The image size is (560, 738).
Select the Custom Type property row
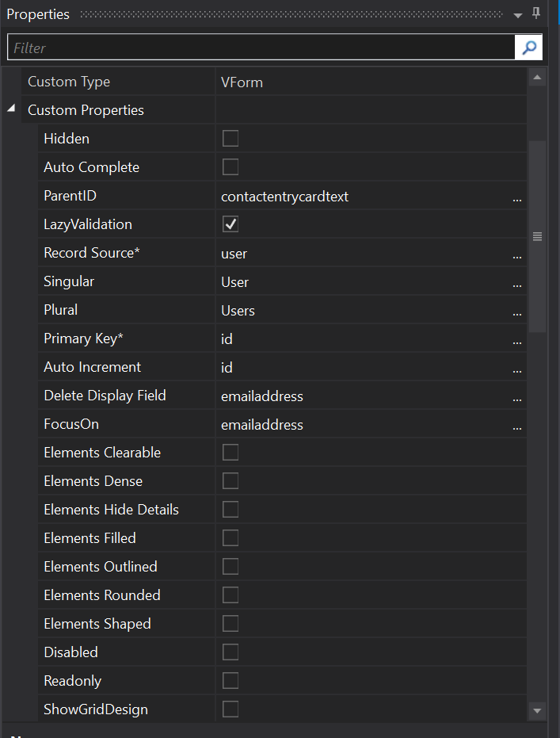(119, 82)
